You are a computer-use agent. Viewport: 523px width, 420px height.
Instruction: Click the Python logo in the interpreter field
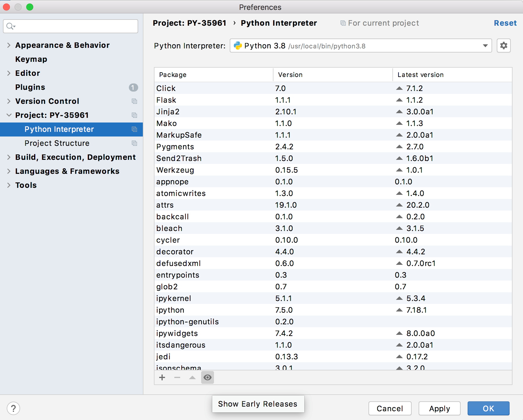[238, 46]
